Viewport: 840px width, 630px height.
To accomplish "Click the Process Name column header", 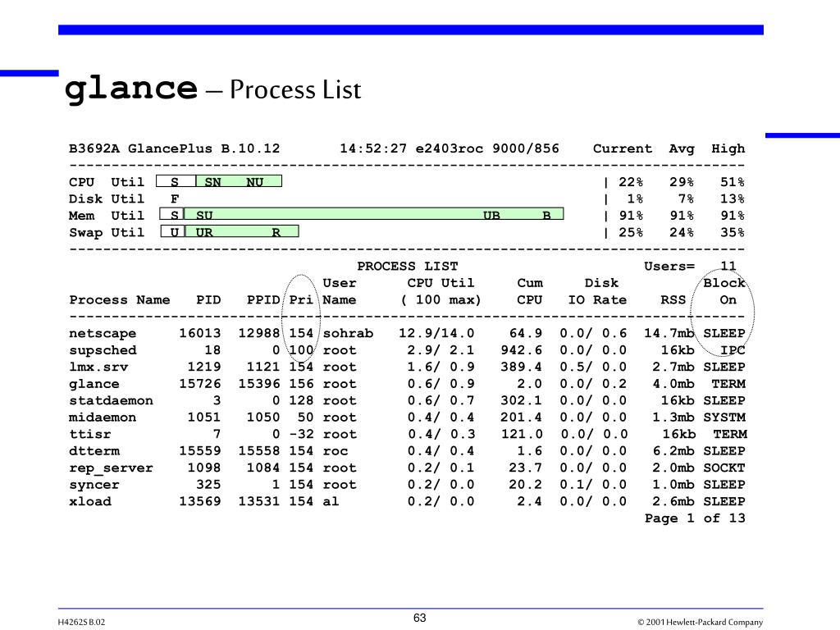I will 120,300.
